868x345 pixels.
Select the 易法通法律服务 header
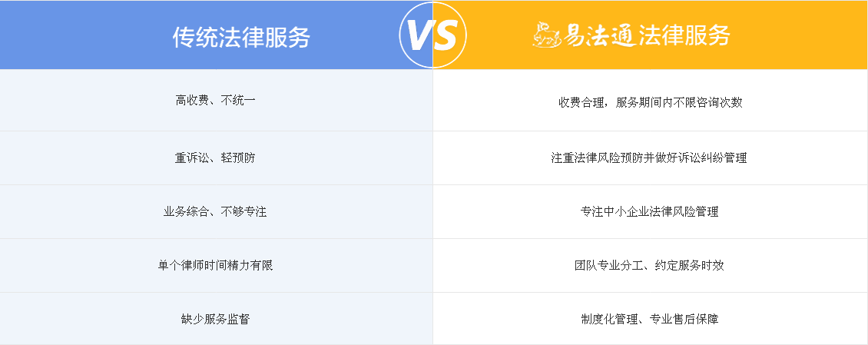(631, 35)
